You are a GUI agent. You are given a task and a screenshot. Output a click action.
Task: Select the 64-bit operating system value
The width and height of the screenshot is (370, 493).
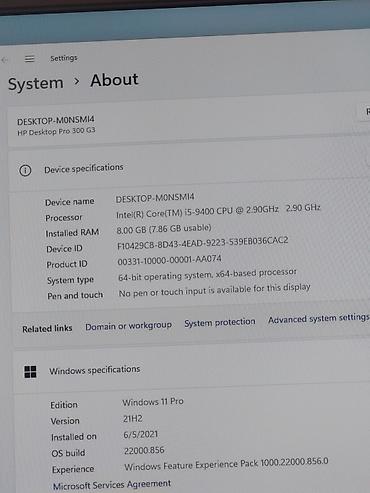point(207,275)
